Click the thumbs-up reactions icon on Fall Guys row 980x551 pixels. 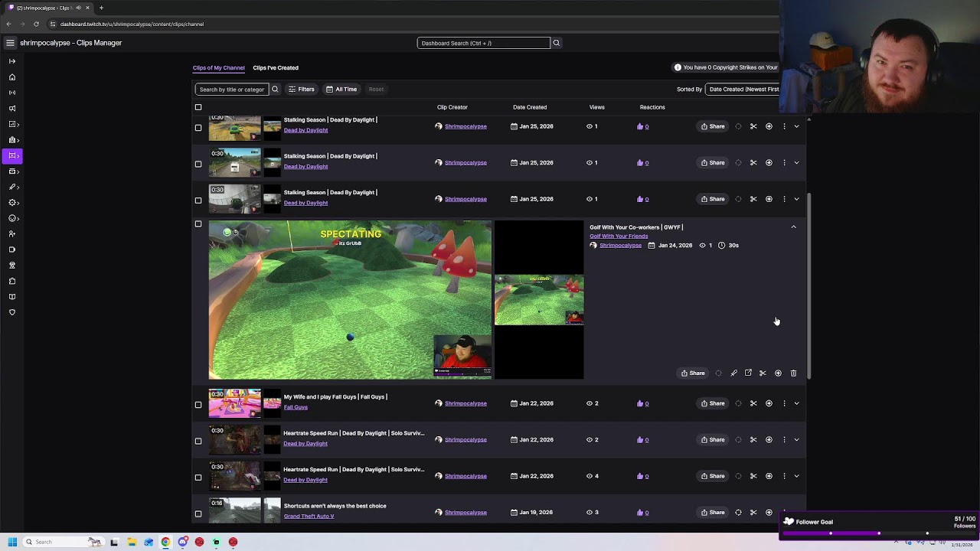pos(640,403)
